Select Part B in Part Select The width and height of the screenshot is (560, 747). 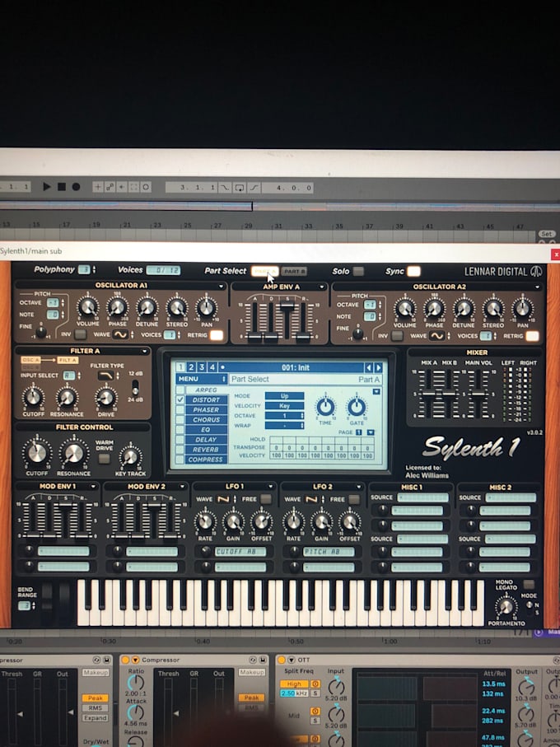pos(294,272)
